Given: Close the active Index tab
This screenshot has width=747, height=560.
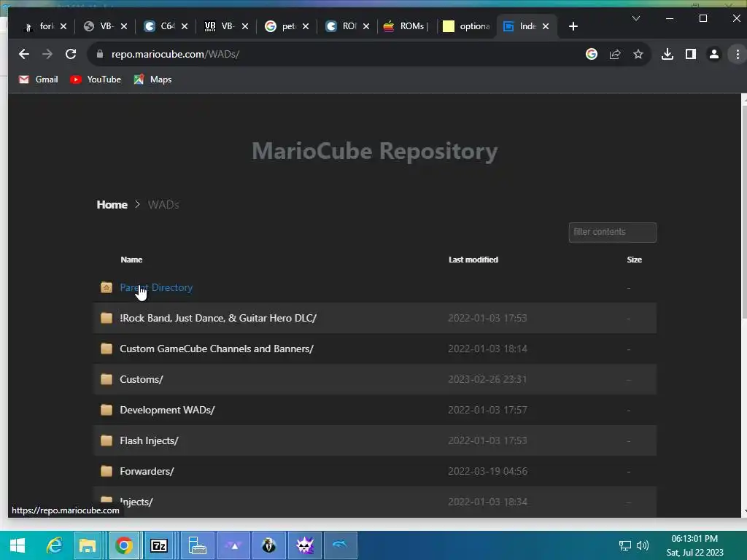Looking at the screenshot, I should point(546,26).
